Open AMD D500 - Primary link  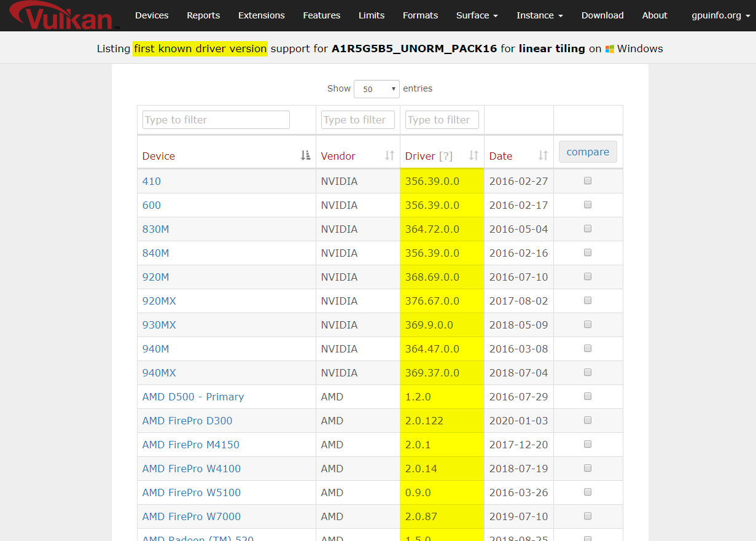tap(193, 397)
